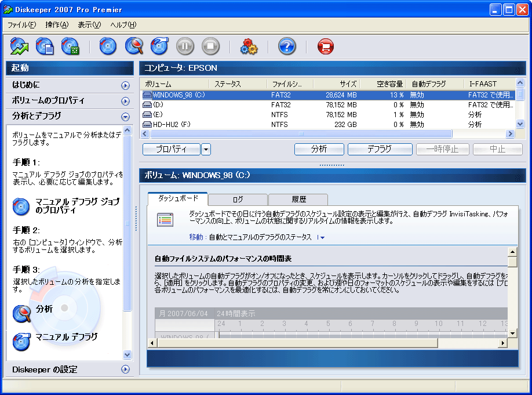Open the プロパティ button dropdown arrow

(206, 150)
